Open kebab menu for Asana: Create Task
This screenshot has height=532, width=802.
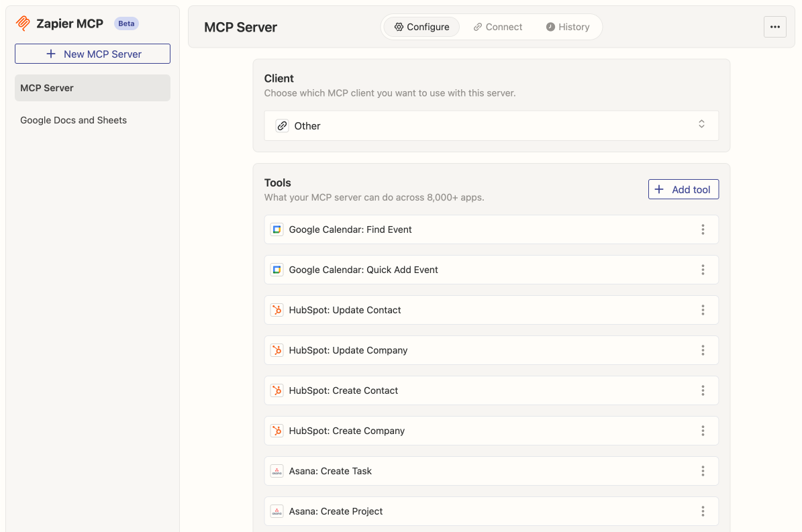(703, 471)
